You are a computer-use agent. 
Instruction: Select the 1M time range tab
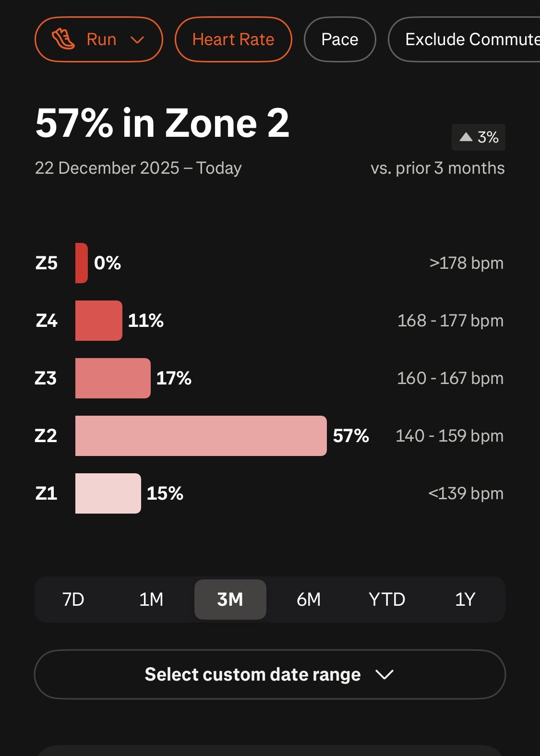pyautogui.click(x=152, y=600)
